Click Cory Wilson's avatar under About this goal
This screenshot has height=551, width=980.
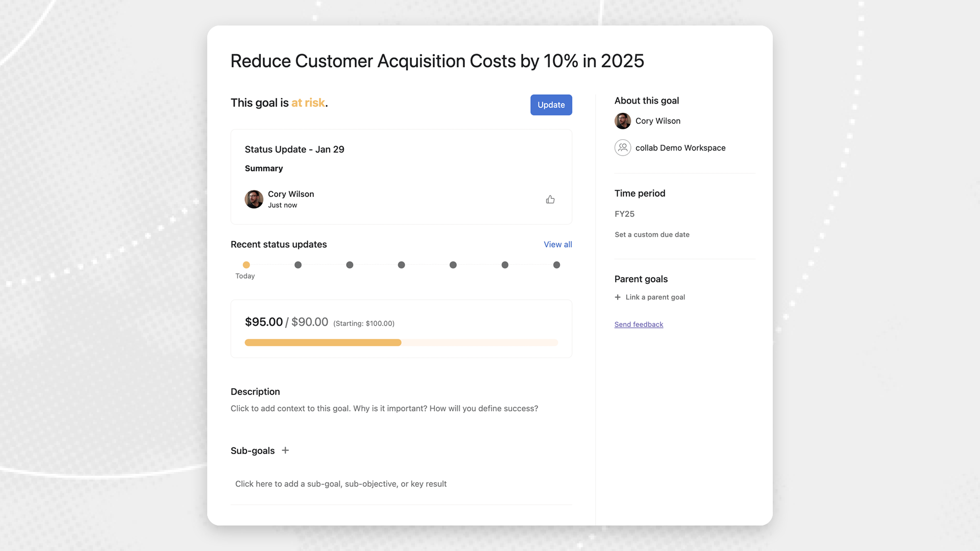pyautogui.click(x=623, y=121)
